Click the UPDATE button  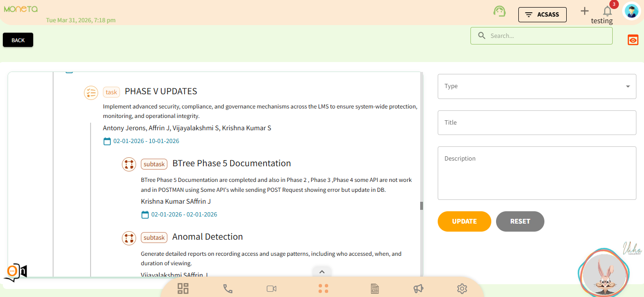pyautogui.click(x=464, y=221)
